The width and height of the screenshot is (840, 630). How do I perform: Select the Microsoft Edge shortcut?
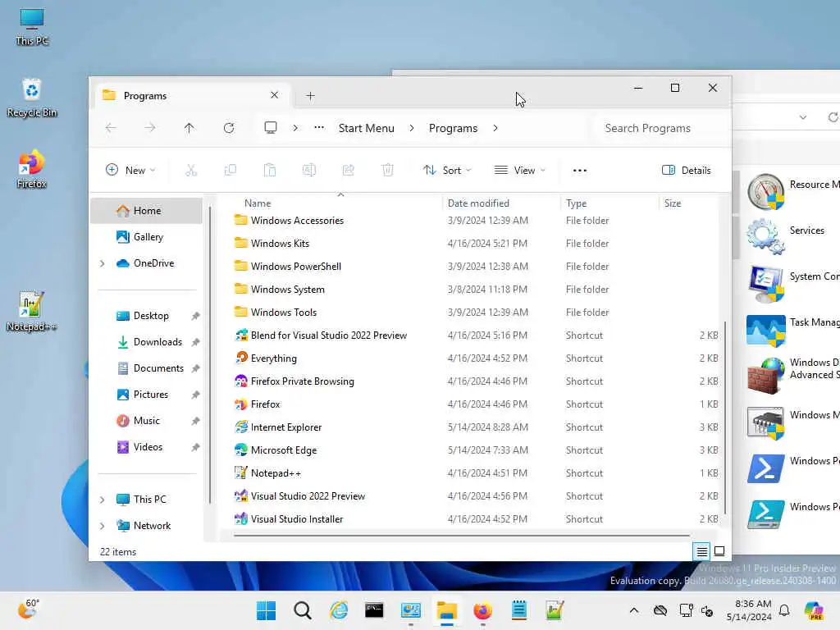283,450
